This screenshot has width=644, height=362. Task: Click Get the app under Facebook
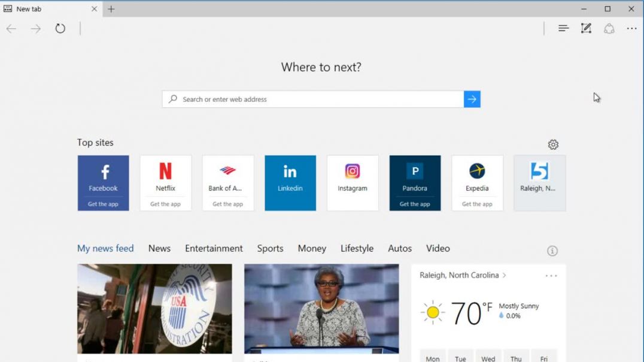(x=103, y=204)
